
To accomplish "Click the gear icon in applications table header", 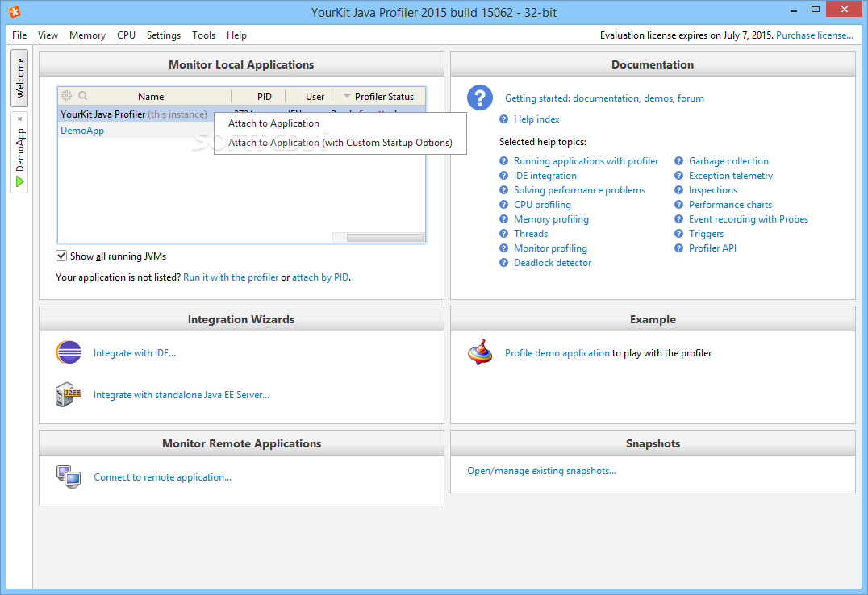I will click(x=66, y=96).
